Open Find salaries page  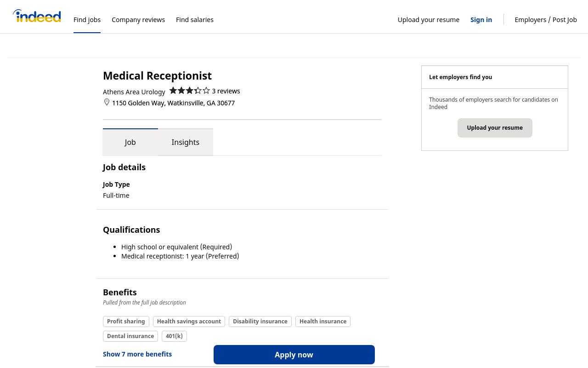tap(195, 19)
